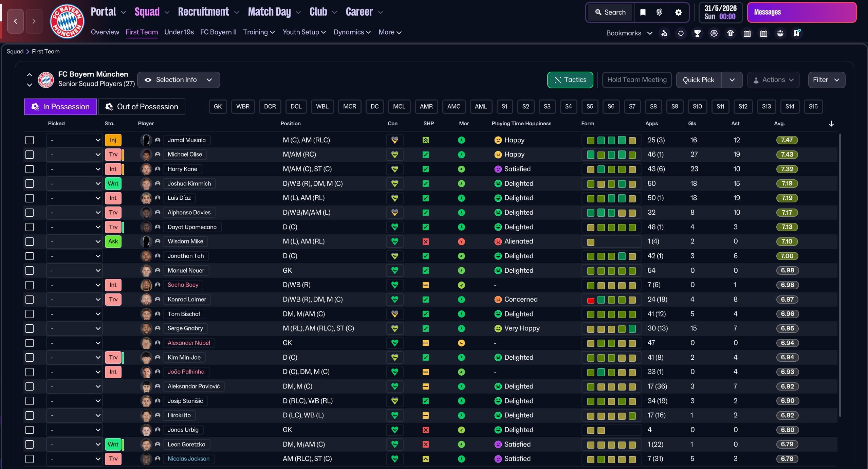The height and width of the screenshot is (469, 868).
Task: Tick the checkbox for Harry Kane
Action: point(30,169)
